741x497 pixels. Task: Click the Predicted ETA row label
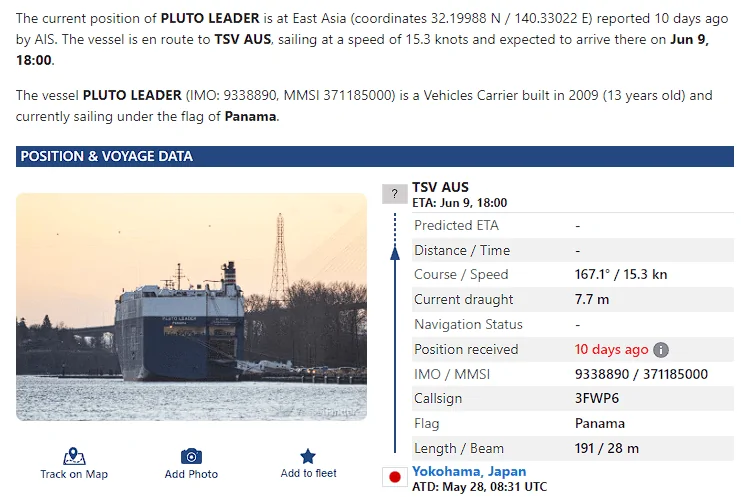tap(457, 225)
